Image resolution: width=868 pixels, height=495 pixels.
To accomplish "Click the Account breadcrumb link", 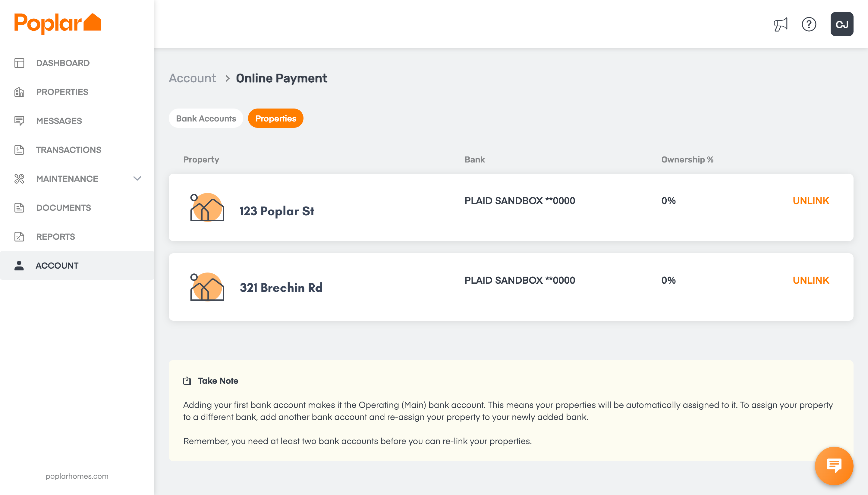I will click(x=192, y=78).
